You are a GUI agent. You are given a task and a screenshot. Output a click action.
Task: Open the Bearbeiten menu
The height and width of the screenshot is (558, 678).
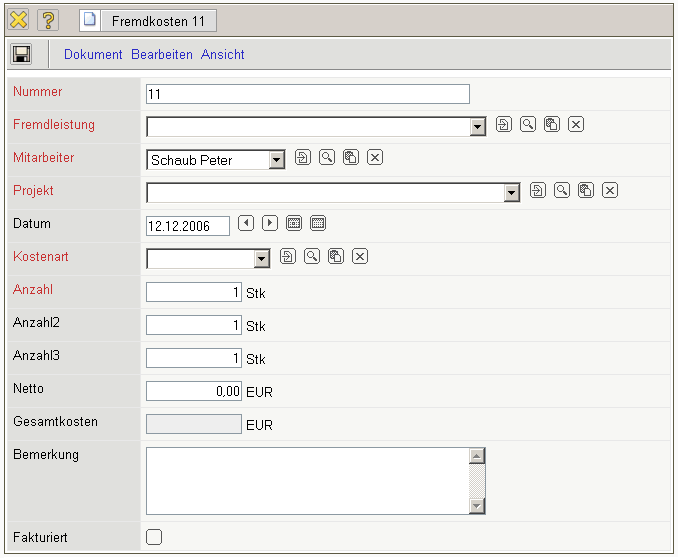tap(162, 55)
